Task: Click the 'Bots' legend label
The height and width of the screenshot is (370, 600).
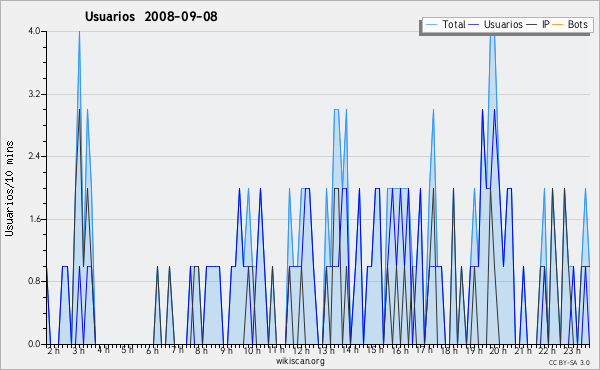Action: tap(577, 24)
